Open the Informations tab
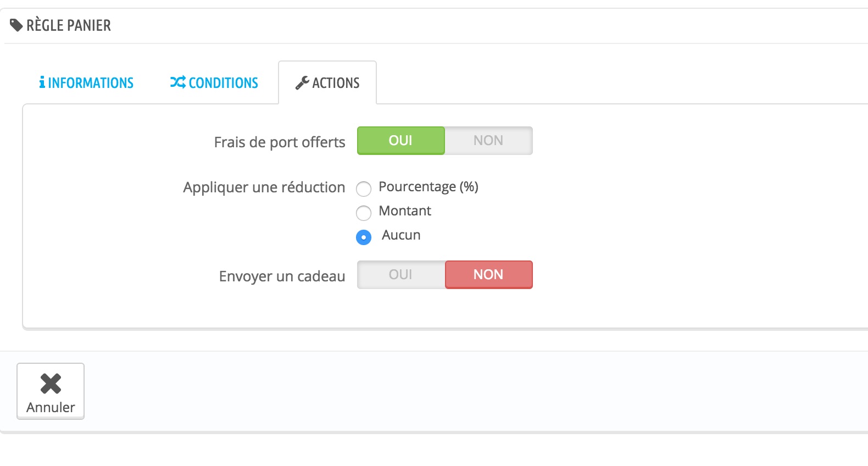 tap(86, 82)
